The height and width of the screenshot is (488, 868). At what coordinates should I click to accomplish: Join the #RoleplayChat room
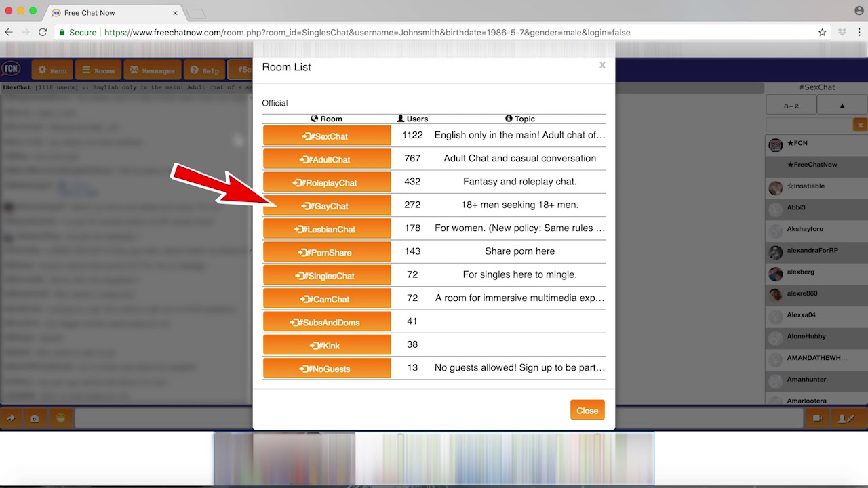(x=327, y=182)
